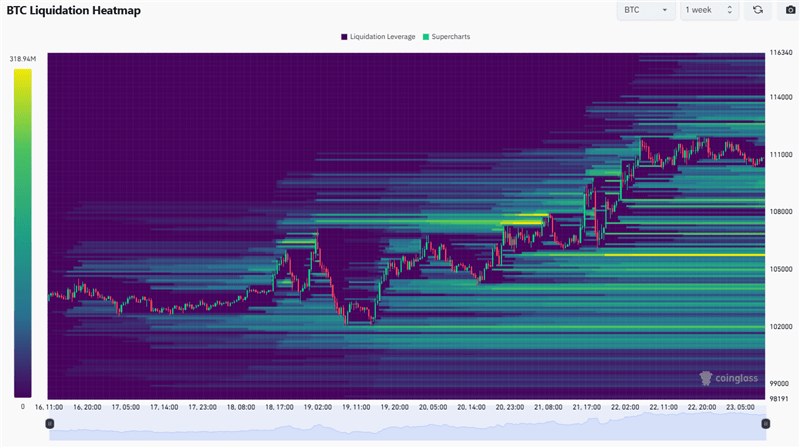Click the 18, 08:00 time label

pos(241,407)
